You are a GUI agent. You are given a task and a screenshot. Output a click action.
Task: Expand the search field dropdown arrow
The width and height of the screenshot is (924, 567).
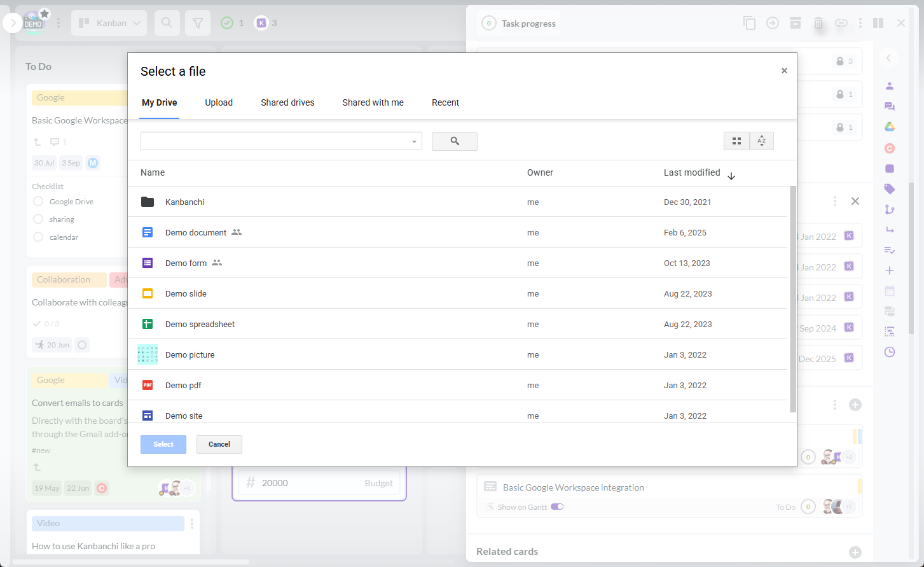point(414,141)
